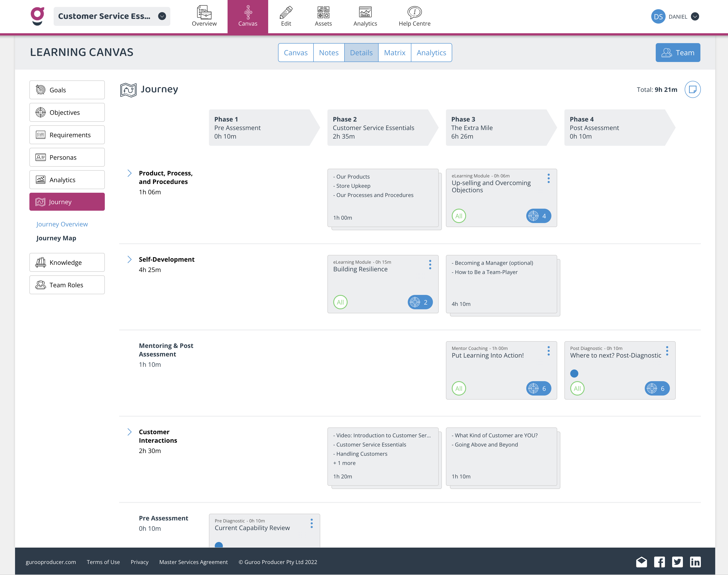Image resolution: width=728 pixels, height=575 pixels.
Task: Click objectives badge on Put Learning Into Action
Action: [x=538, y=389]
